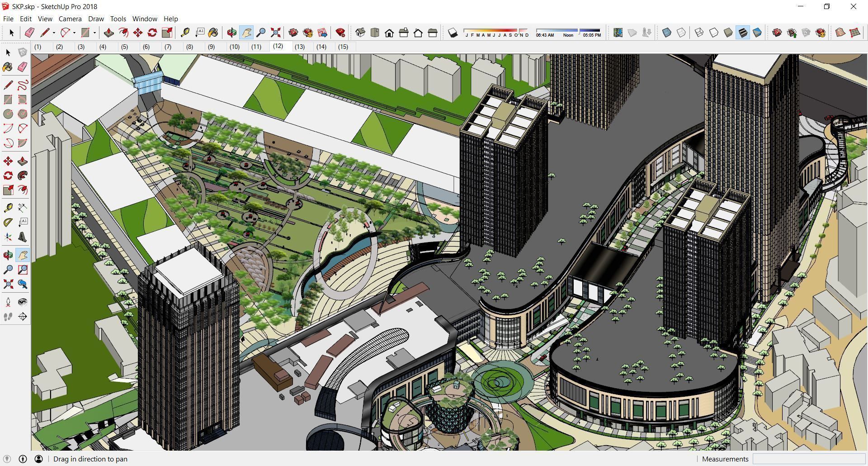The height and width of the screenshot is (466, 868).
Task: Select the Freehand tool in side toolbar
Action: point(23,85)
